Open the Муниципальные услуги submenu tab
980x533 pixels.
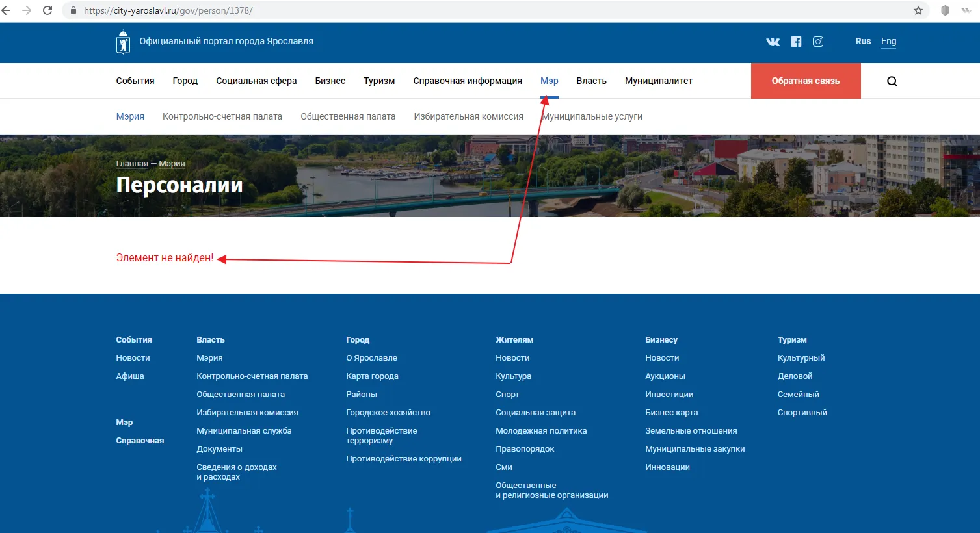[592, 116]
